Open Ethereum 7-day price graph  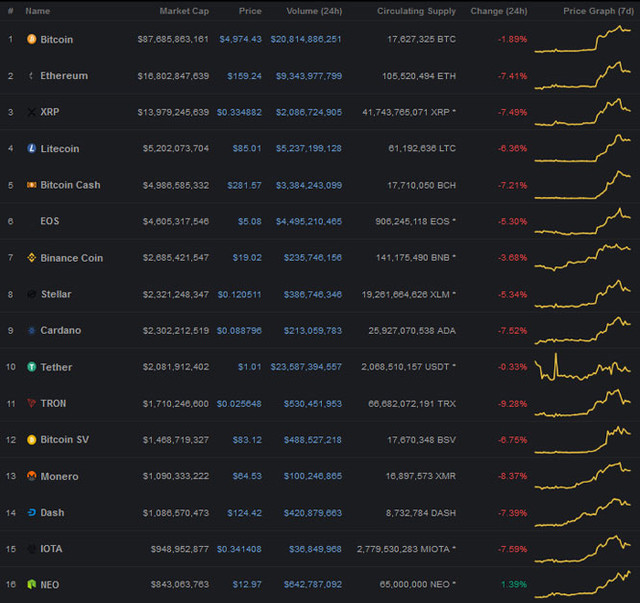tap(583, 76)
